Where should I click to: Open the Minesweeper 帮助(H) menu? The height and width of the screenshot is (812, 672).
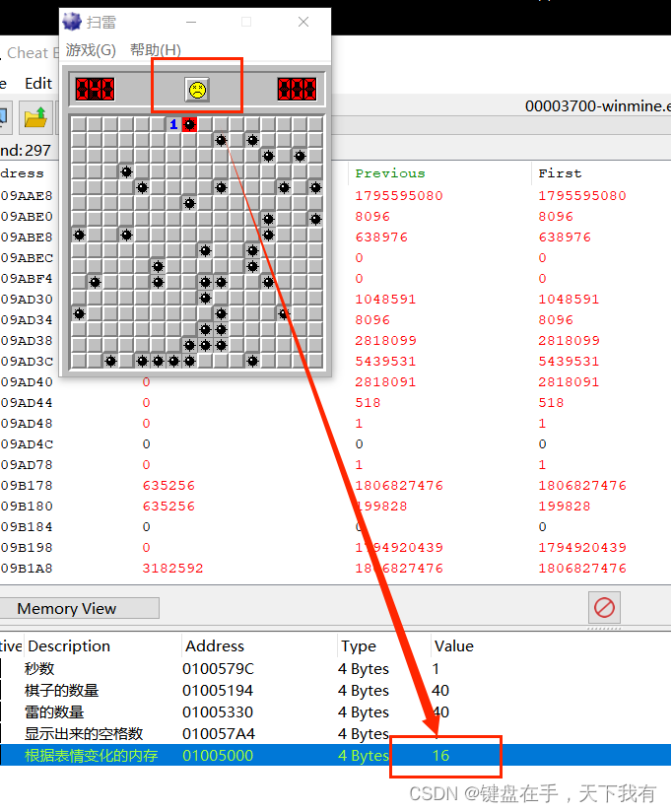pyautogui.click(x=156, y=49)
